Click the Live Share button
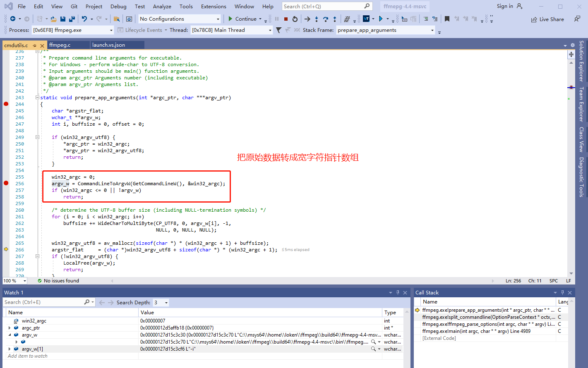The width and height of the screenshot is (588, 368). pos(547,19)
